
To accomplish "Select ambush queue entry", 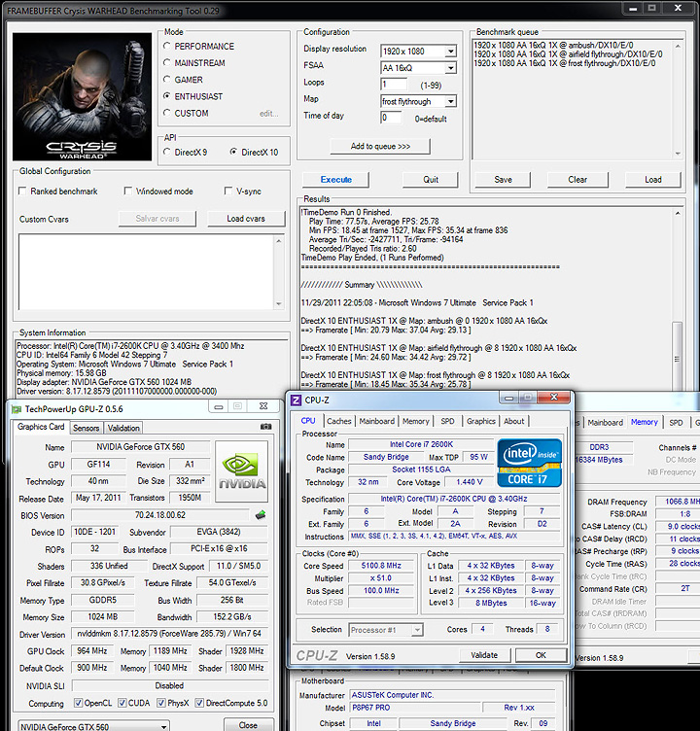I will tap(553, 46).
